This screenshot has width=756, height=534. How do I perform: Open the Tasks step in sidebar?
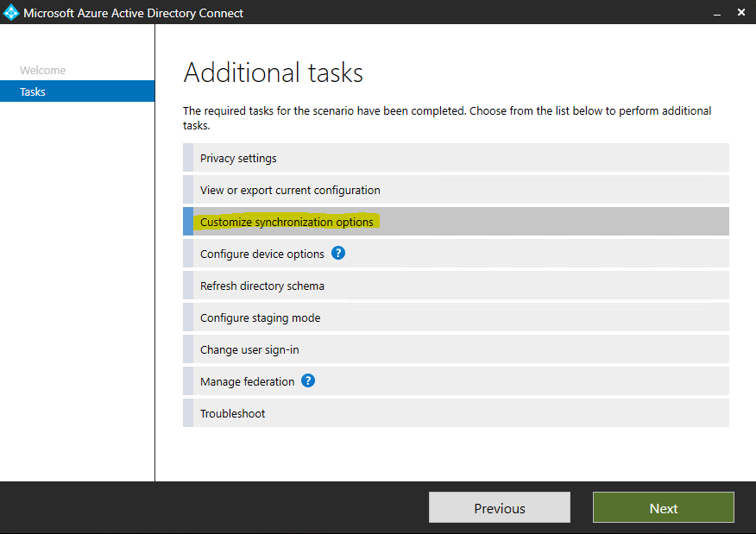pyautogui.click(x=77, y=91)
